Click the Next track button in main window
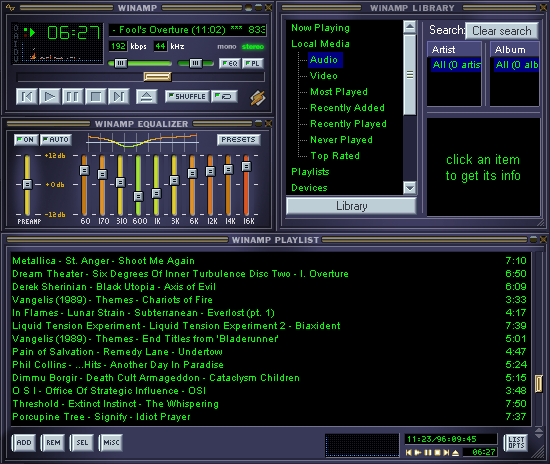This screenshot has height=464, width=550. tap(119, 96)
